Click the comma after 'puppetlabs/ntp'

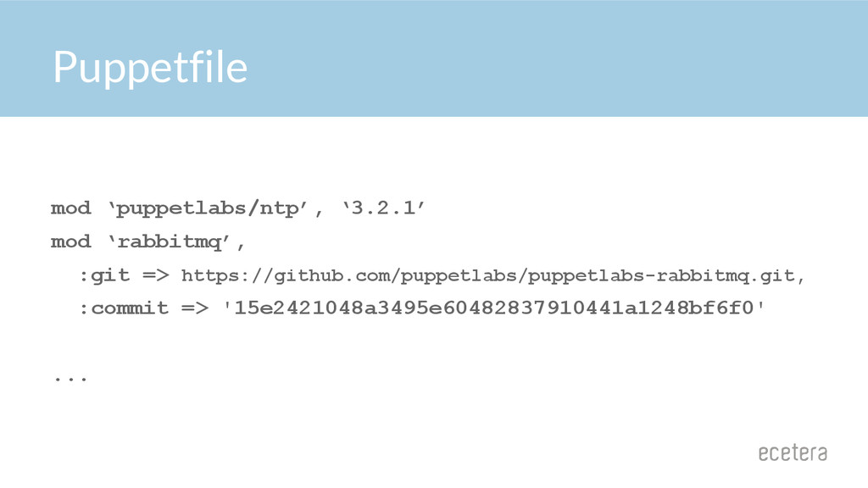pyautogui.click(x=319, y=212)
